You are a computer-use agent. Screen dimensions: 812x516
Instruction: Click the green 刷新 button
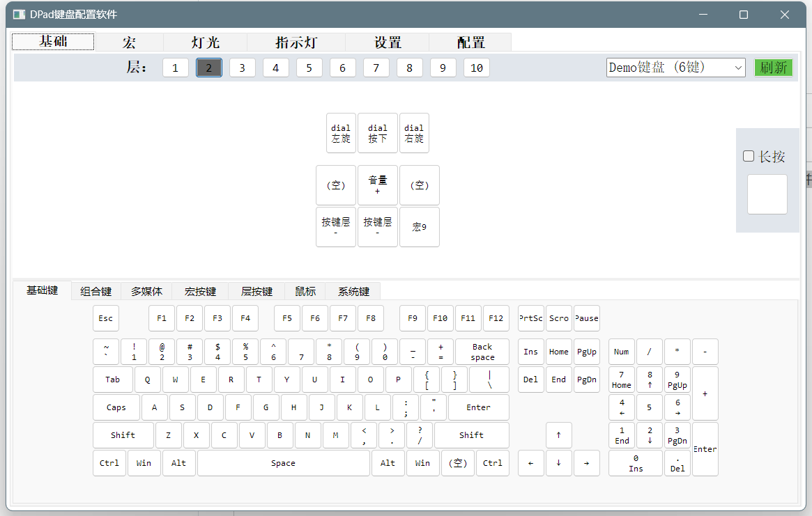(773, 68)
